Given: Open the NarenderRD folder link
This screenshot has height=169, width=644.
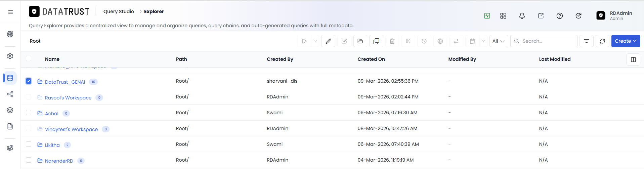Looking at the screenshot, I should tap(59, 161).
